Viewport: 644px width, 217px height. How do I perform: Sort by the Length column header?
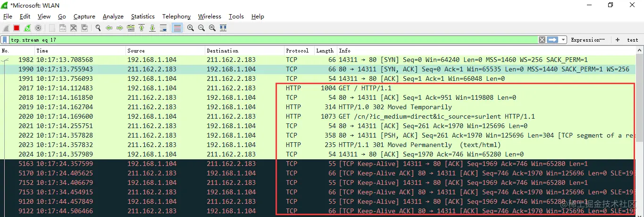tap(325, 51)
